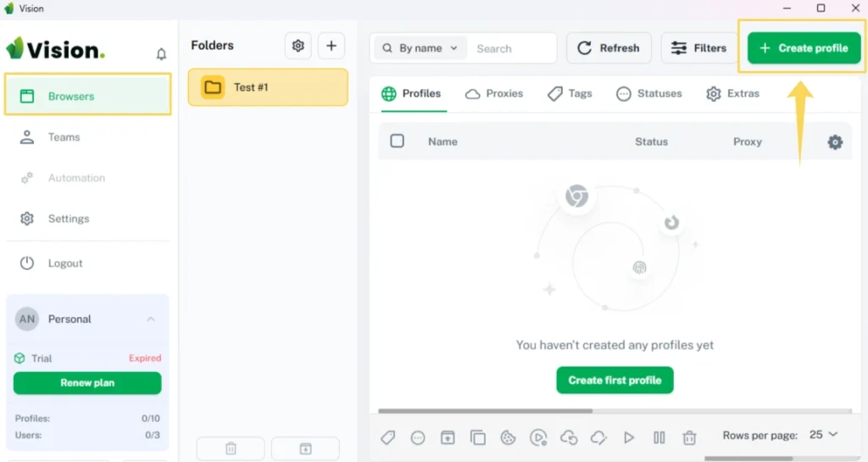Click the Folders heading
This screenshot has width=868, height=462.
(x=212, y=46)
